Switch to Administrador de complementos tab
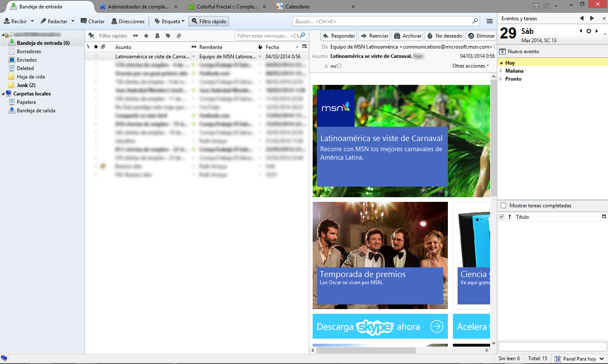Viewport: 608px width, 364px height. point(139,7)
